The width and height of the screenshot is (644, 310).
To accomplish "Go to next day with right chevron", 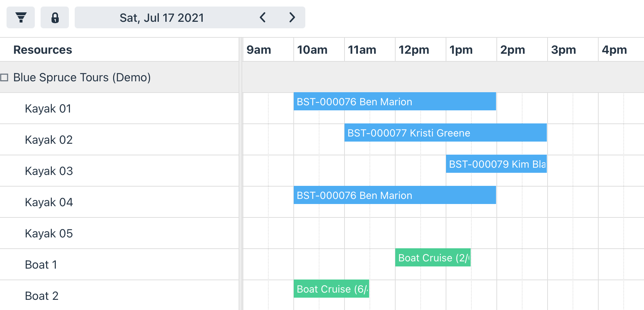I will click(x=292, y=17).
